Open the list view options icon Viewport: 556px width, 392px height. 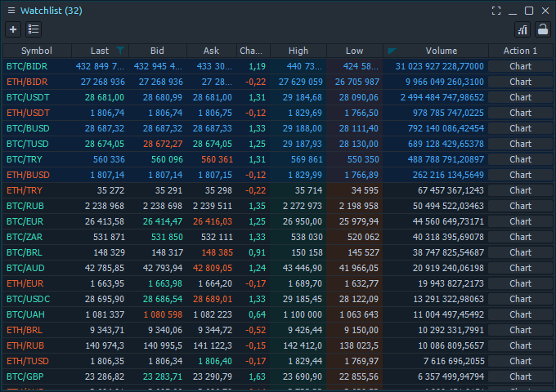[x=34, y=29]
